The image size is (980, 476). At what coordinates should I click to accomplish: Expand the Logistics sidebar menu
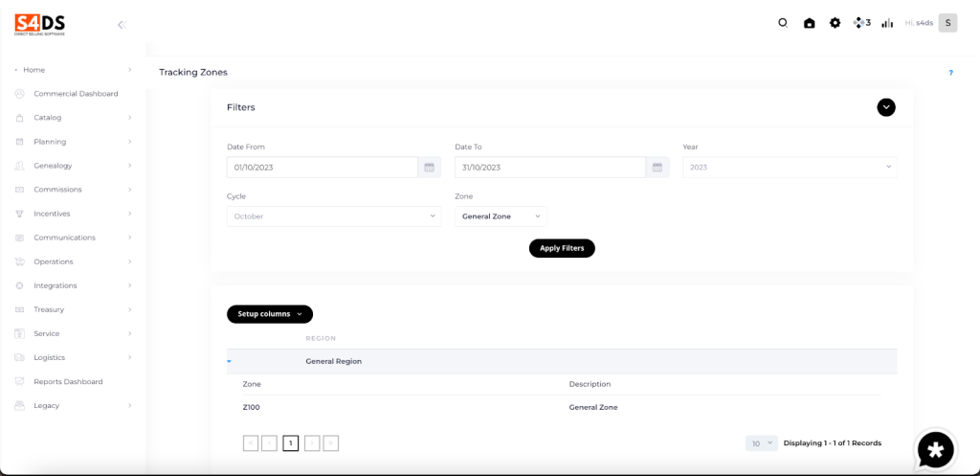point(74,357)
